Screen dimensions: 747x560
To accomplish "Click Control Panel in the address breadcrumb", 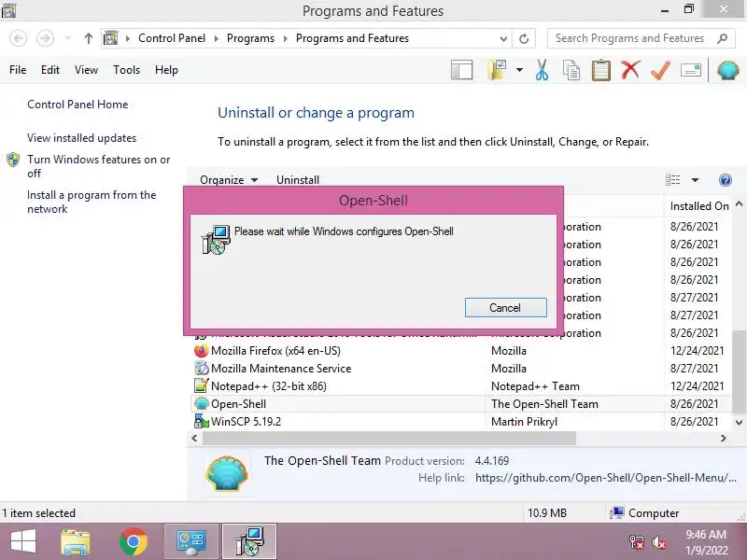I will click(x=172, y=38).
